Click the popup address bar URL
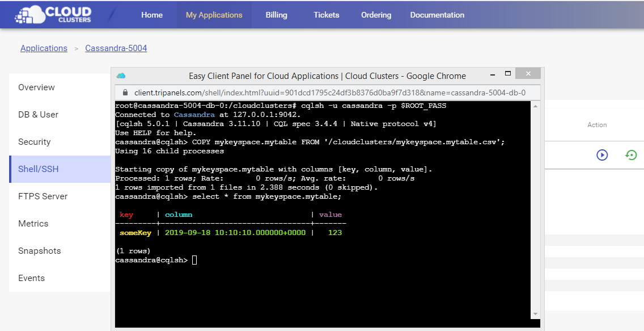Viewport: 644px width, 331px height. click(x=330, y=93)
